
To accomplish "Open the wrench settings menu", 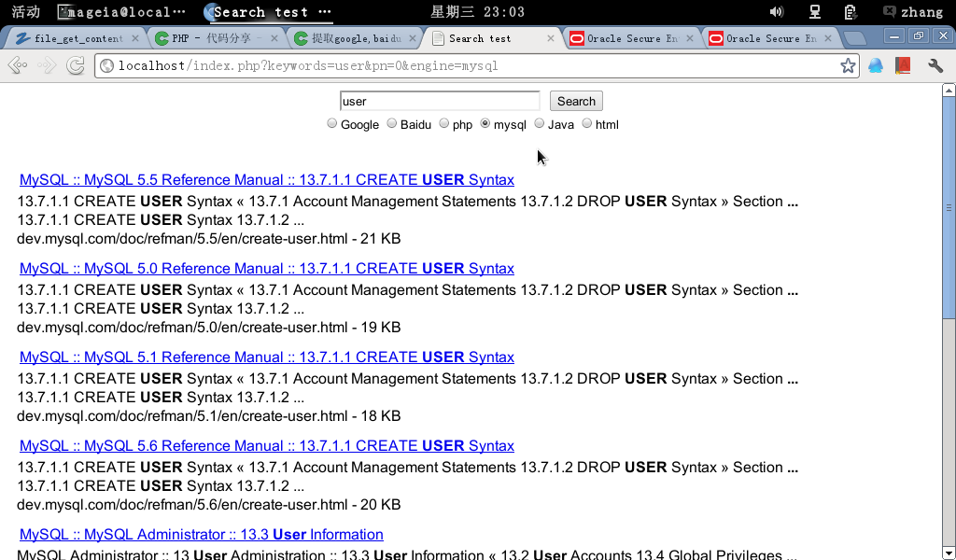I will pos(935,65).
